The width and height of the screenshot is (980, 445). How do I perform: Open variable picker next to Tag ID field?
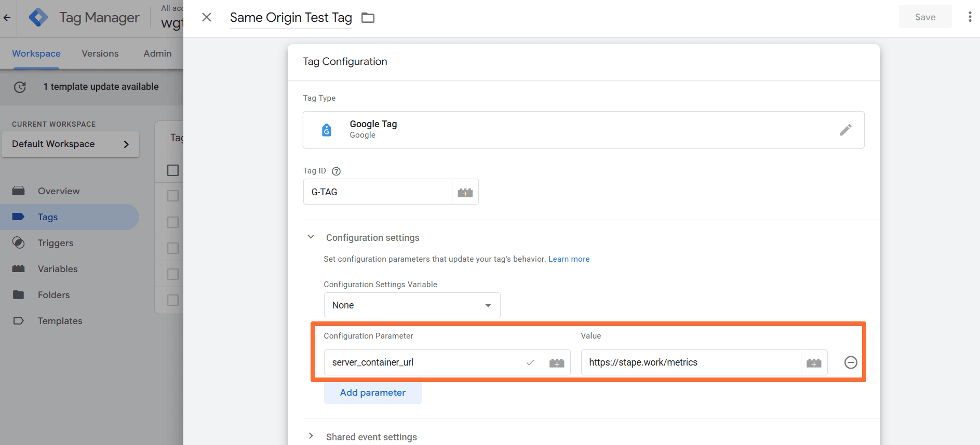tap(465, 193)
